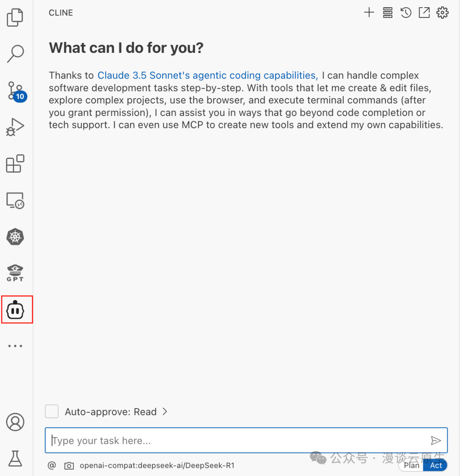
Task: Add context with the @ icon
Action: click(x=52, y=465)
